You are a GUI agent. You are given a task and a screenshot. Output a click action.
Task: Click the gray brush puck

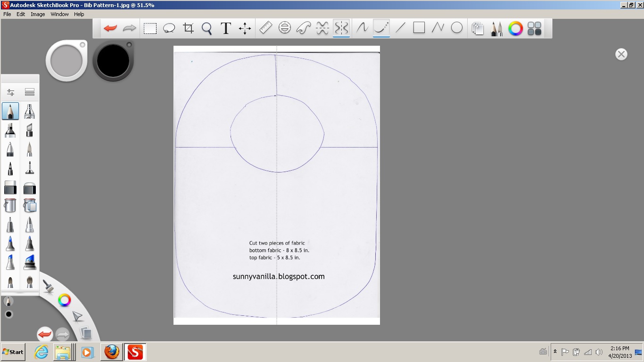pyautogui.click(x=66, y=61)
